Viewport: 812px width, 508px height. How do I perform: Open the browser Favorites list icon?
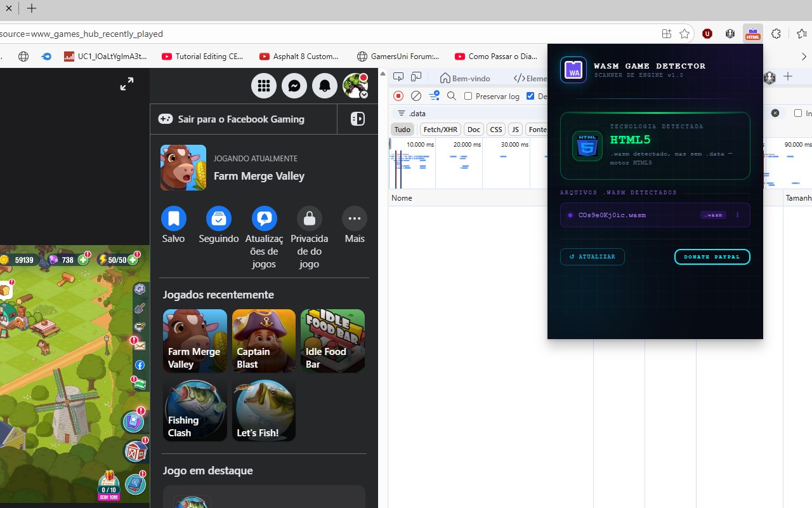click(802, 34)
